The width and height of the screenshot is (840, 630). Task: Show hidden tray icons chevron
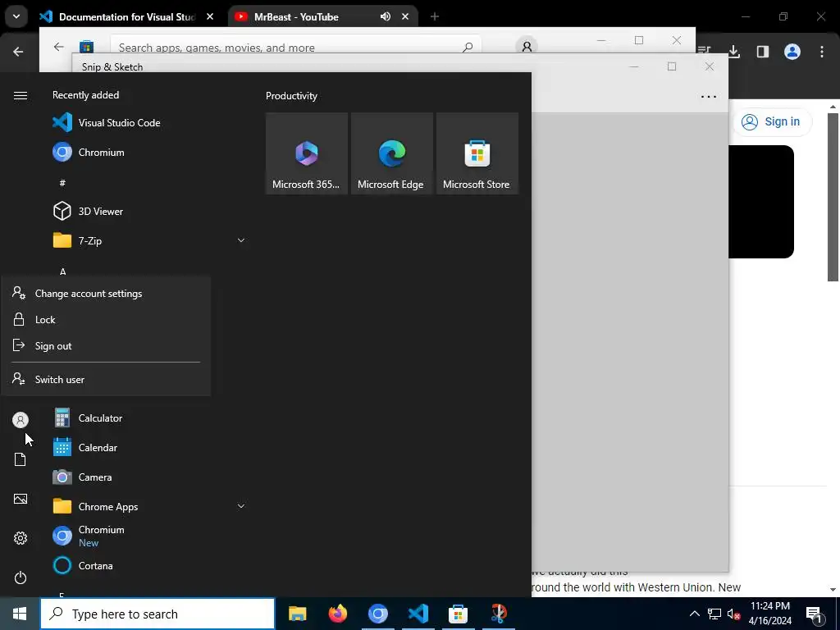point(694,614)
